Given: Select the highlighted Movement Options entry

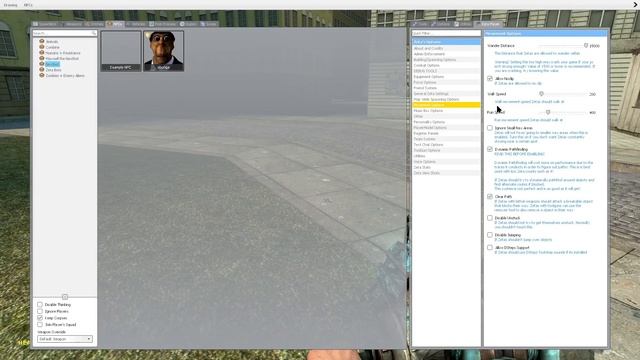Looking at the screenshot, I should [x=446, y=105].
